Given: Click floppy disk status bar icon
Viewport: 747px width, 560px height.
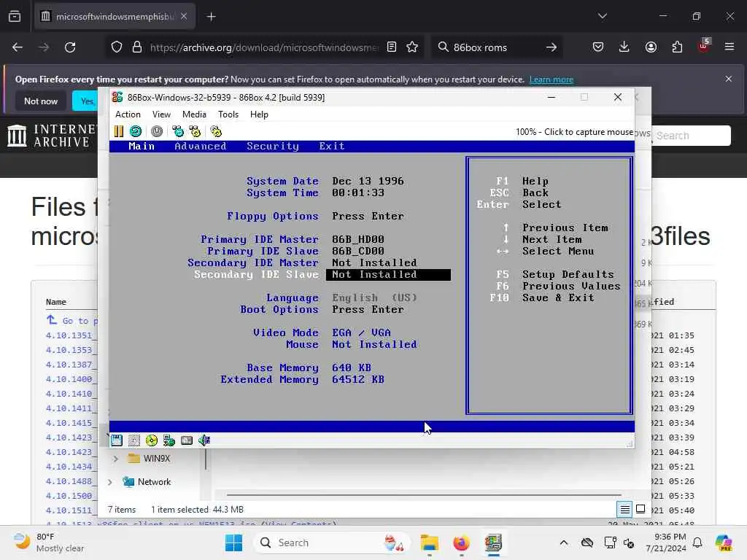Looking at the screenshot, I should tap(117, 440).
